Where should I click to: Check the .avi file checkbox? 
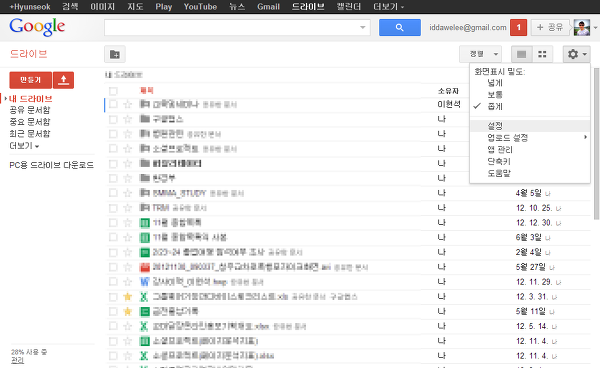pos(113,267)
